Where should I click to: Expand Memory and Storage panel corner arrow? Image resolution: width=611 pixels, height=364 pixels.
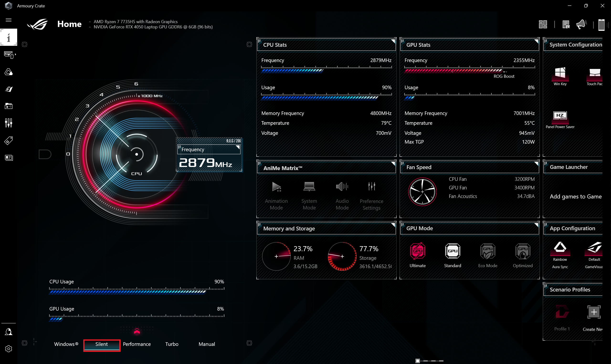393,225
